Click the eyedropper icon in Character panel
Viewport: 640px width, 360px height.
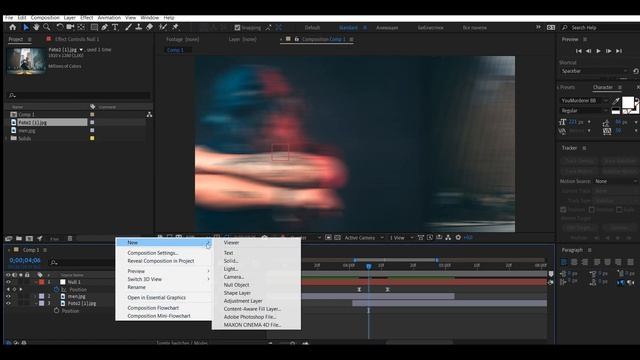(x=616, y=101)
